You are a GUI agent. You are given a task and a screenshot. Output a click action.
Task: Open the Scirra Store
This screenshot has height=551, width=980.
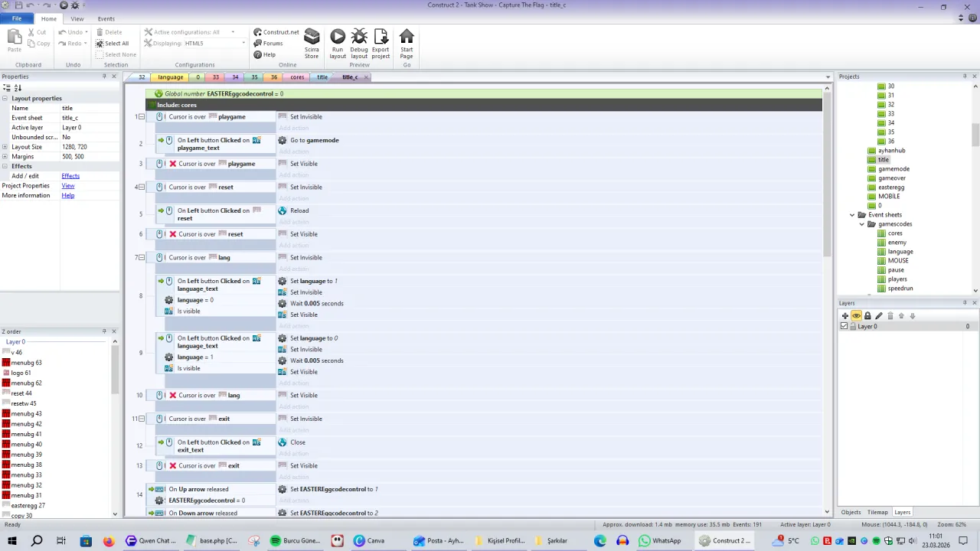pyautogui.click(x=312, y=44)
